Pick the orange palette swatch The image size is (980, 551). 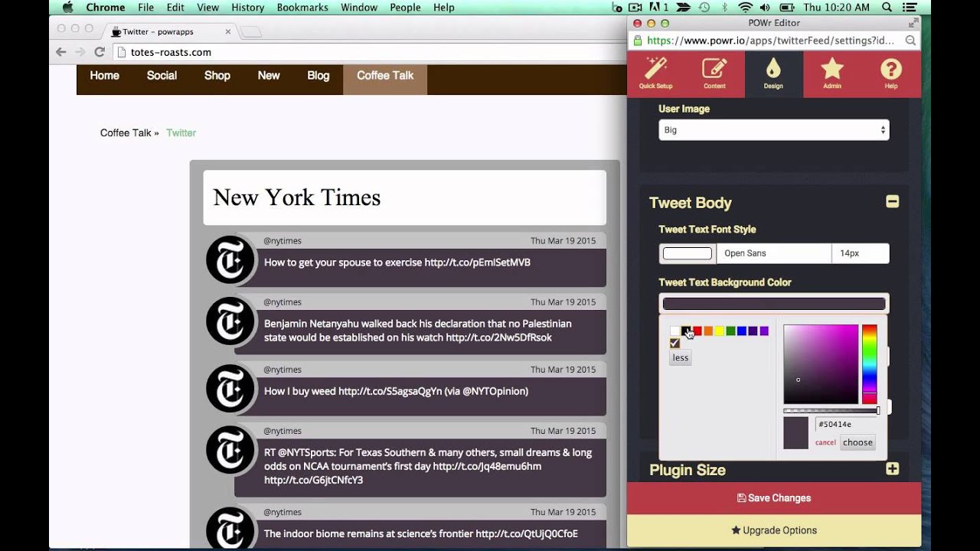coord(708,331)
